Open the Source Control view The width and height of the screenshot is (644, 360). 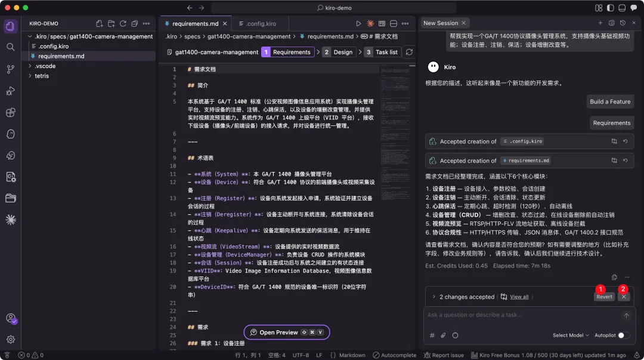[10, 69]
